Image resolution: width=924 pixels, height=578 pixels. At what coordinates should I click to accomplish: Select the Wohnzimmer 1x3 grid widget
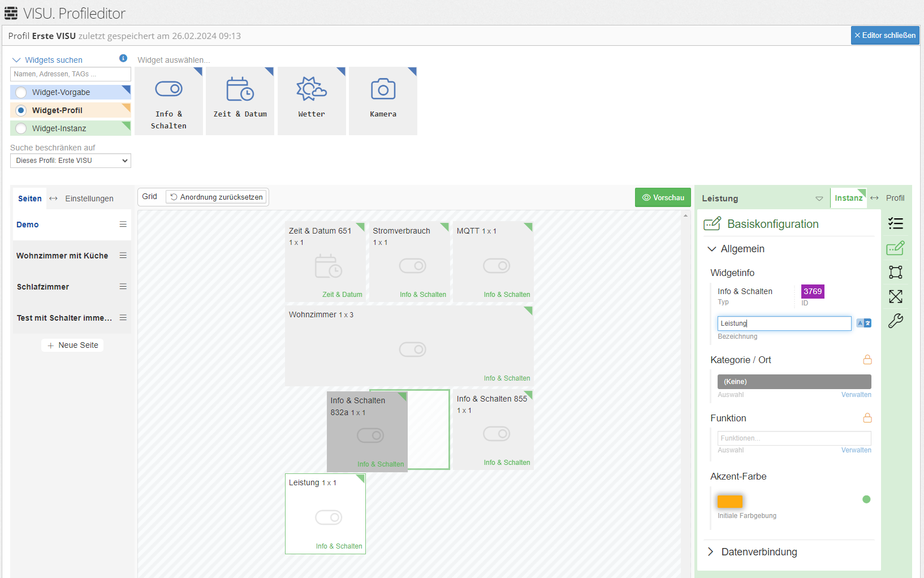click(x=409, y=346)
